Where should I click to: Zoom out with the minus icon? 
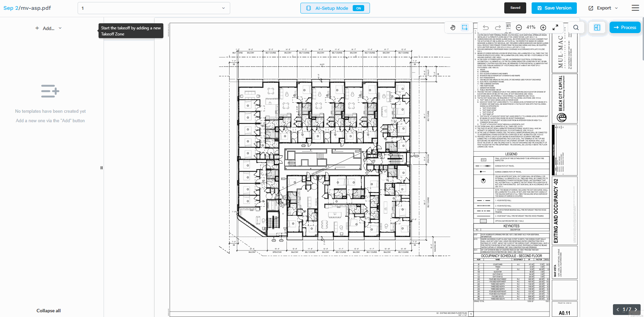[519, 28]
